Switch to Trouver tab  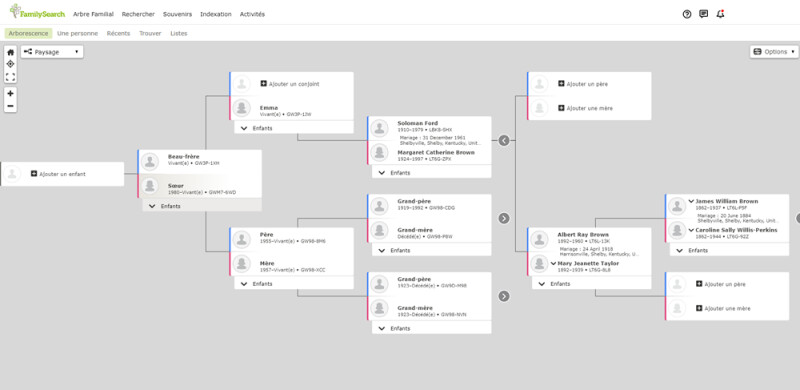pos(150,33)
